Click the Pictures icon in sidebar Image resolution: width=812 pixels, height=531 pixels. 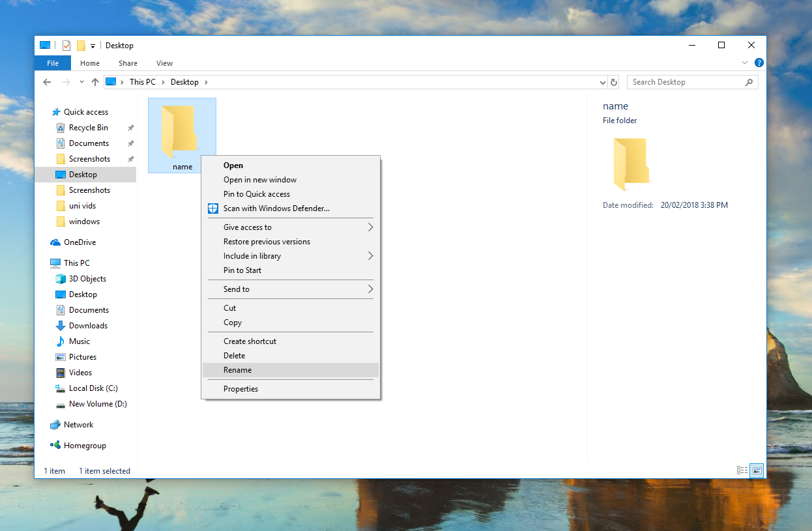[61, 357]
